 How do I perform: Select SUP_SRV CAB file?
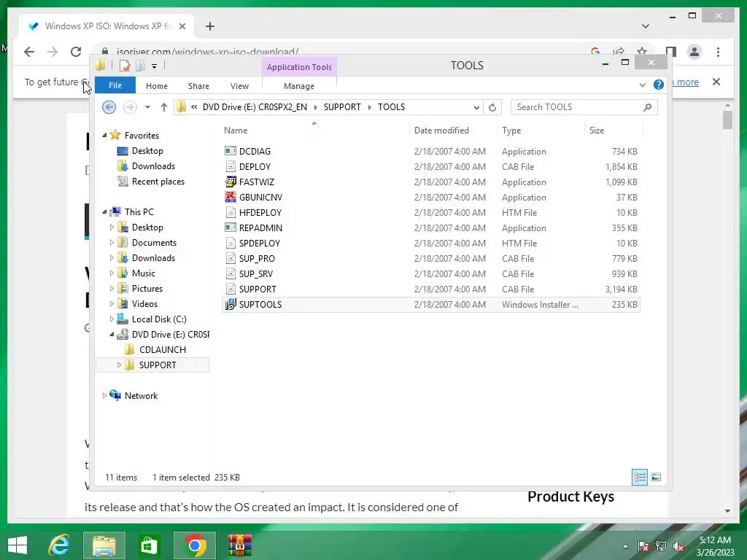click(430, 274)
